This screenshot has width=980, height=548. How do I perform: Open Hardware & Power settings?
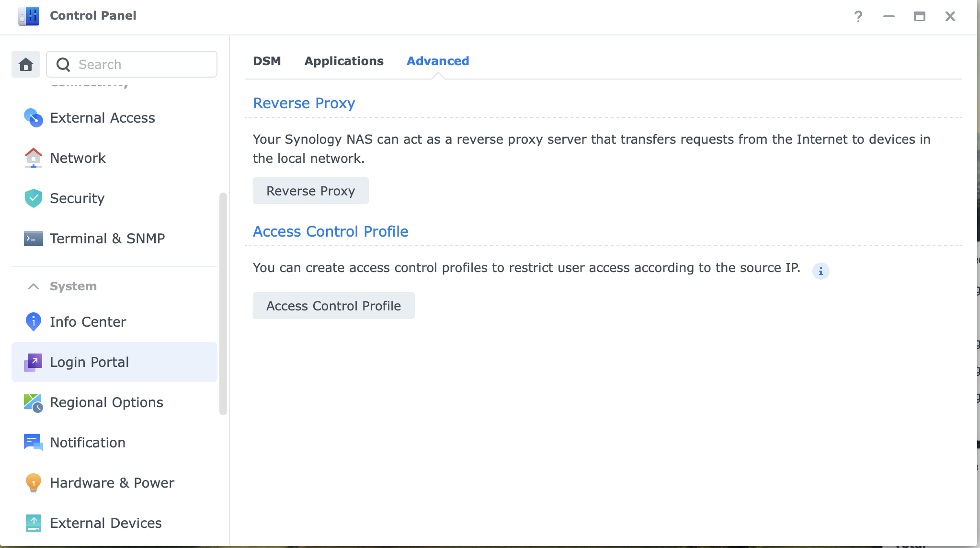pyautogui.click(x=112, y=483)
